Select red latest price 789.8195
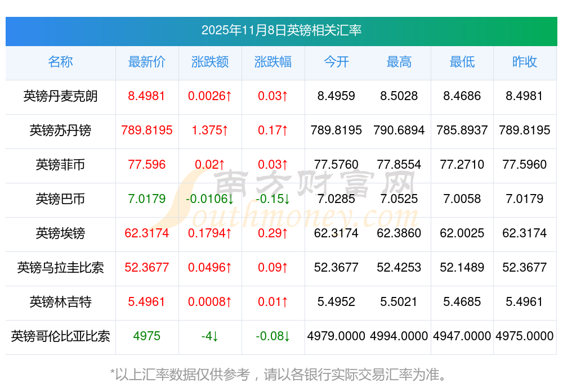Screen dimensions: 563x392 (x=147, y=130)
